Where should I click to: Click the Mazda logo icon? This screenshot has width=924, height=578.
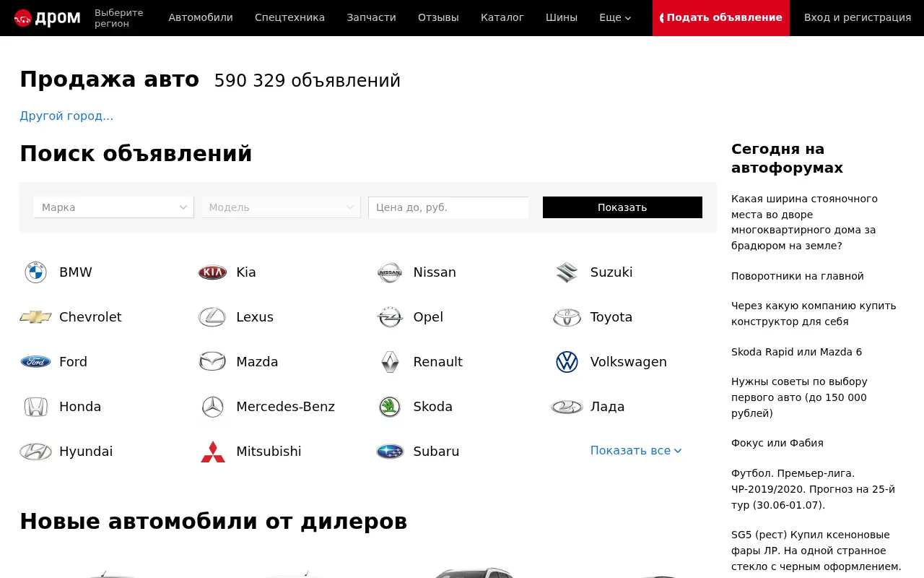coord(212,362)
